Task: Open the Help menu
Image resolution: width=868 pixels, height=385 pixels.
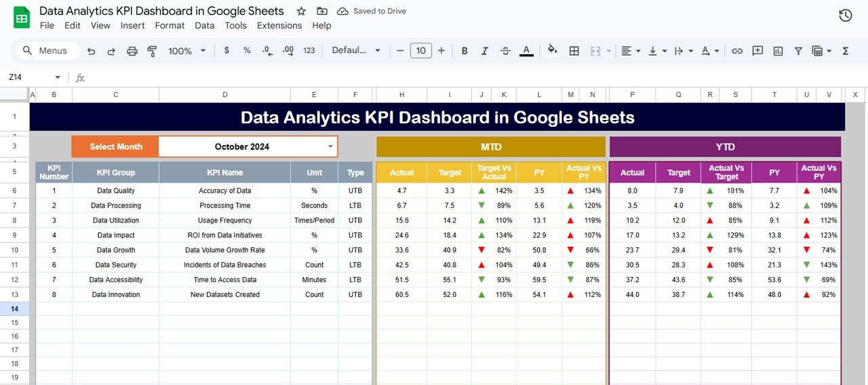Action: tap(322, 25)
